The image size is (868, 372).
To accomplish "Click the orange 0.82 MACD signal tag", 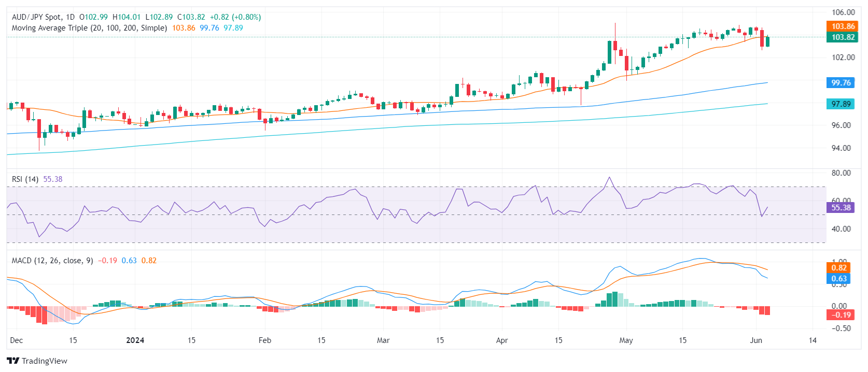I will tap(838, 268).
